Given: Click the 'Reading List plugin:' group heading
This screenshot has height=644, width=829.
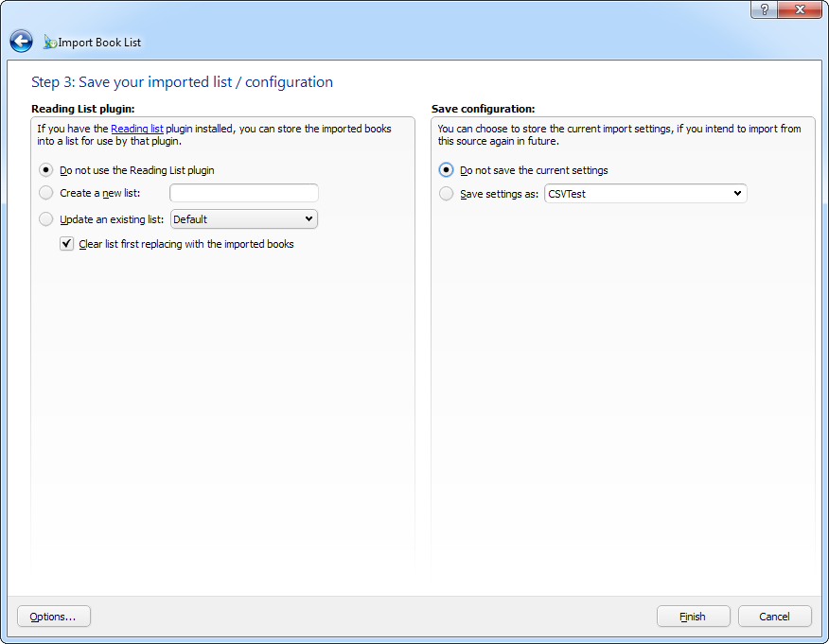Looking at the screenshot, I should [x=82, y=109].
